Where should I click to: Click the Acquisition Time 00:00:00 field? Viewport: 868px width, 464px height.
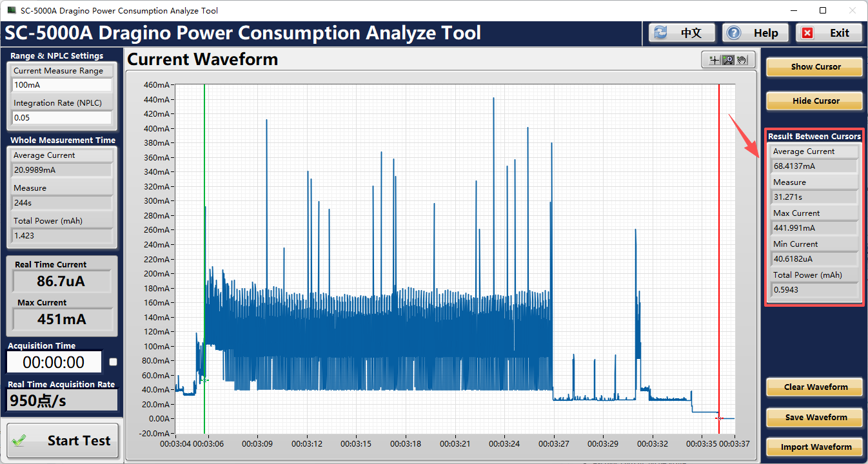[54, 362]
